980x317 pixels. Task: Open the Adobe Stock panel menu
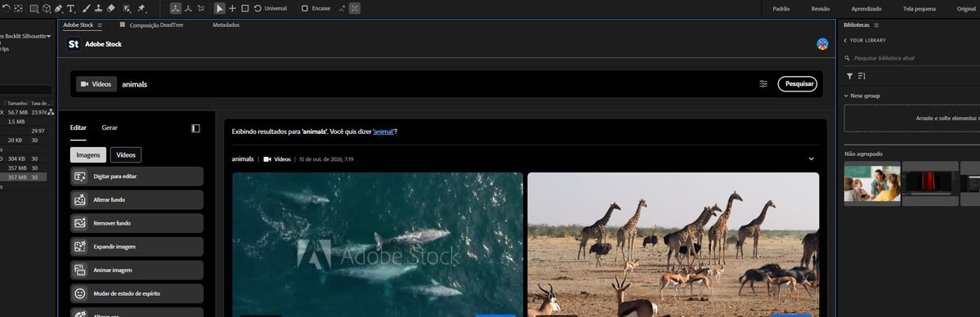[100, 25]
